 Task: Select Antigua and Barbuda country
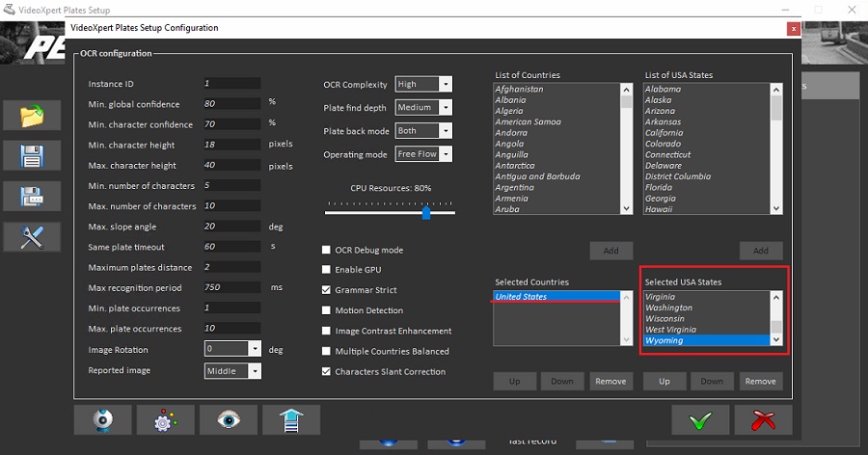point(556,176)
